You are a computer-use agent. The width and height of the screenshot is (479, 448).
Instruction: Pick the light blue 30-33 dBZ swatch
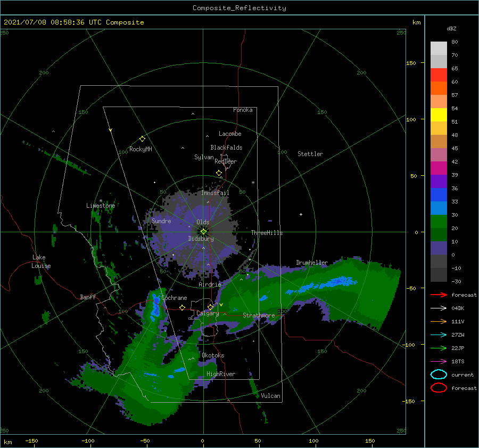coord(439,208)
